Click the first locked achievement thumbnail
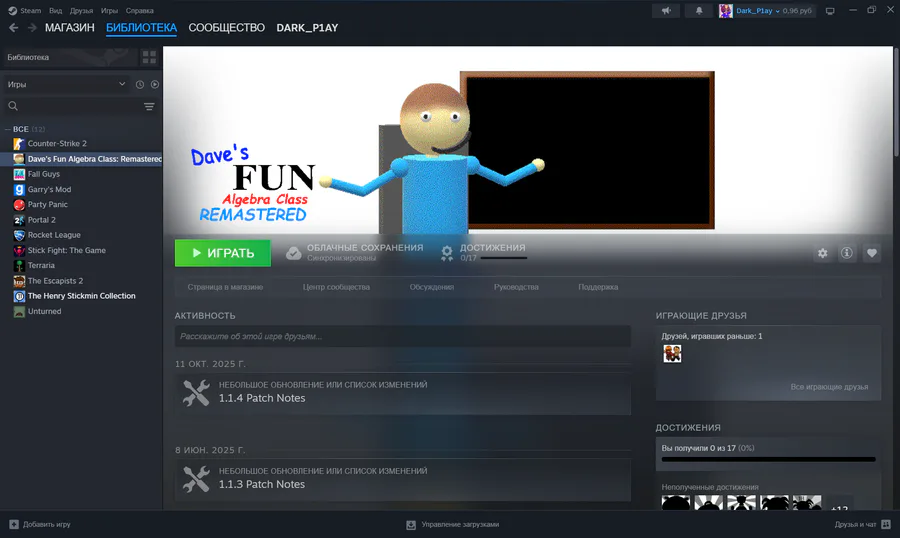 (x=676, y=503)
